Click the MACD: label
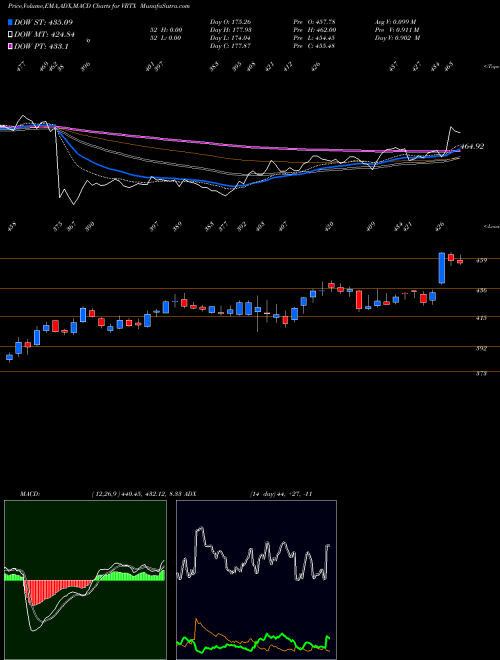This screenshot has width=500, height=660. [29, 494]
